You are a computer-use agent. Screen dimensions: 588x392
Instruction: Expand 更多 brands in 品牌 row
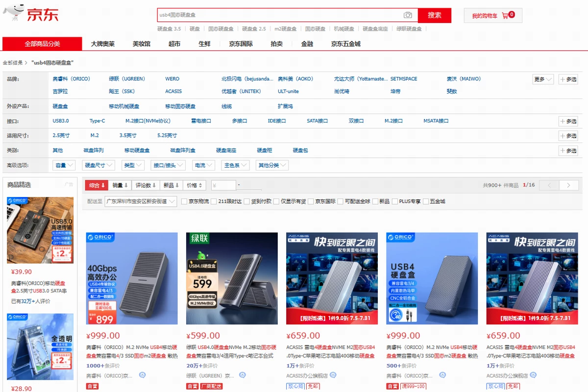(x=543, y=79)
